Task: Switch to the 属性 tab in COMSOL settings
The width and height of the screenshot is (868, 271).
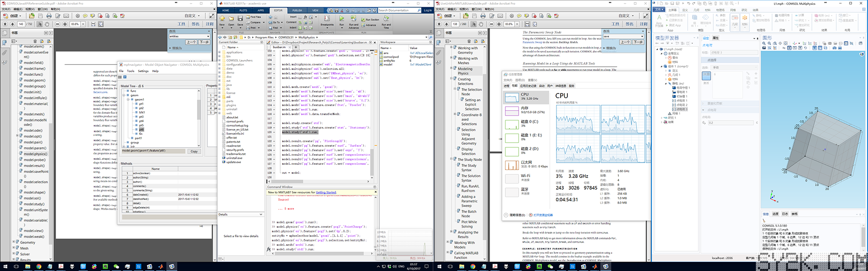Action: 716,38
